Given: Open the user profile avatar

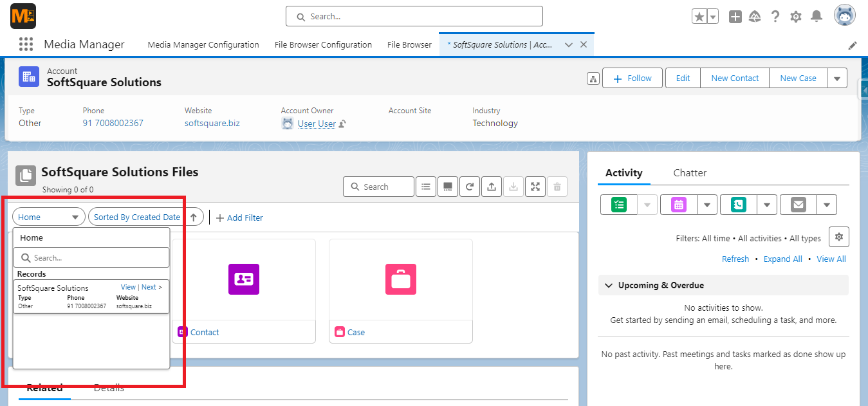Looking at the screenshot, I should (x=845, y=15).
